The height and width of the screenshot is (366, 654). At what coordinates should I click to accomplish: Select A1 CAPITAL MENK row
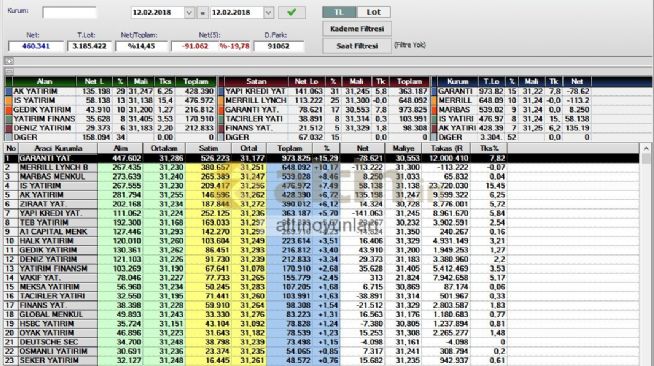pyautogui.click(x=321, y=232)
